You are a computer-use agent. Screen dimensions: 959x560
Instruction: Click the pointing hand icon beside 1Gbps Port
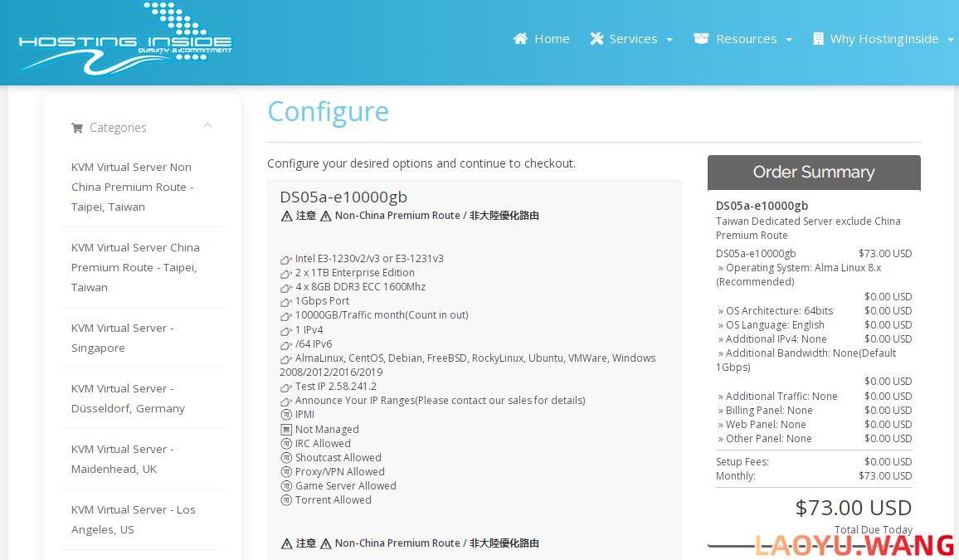(285, 301)
